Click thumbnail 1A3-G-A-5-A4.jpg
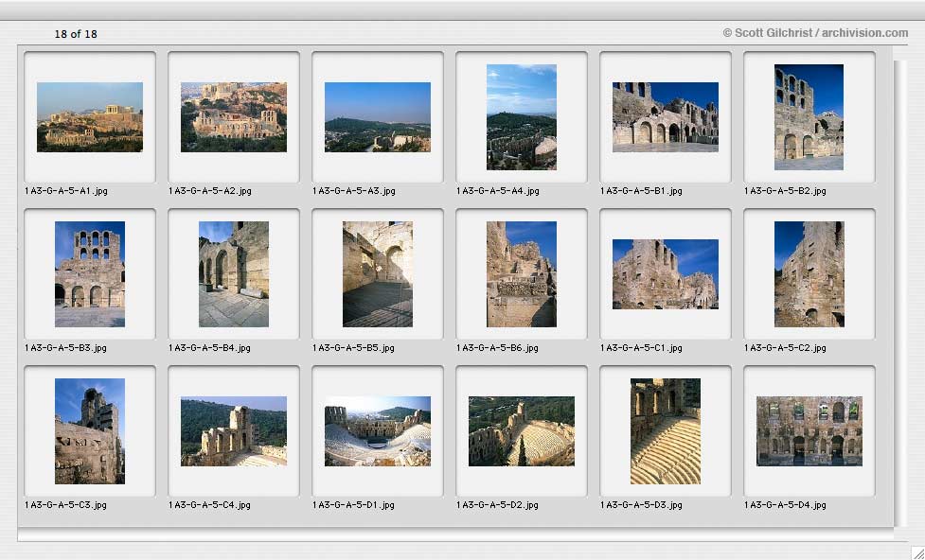 [522, 117]
